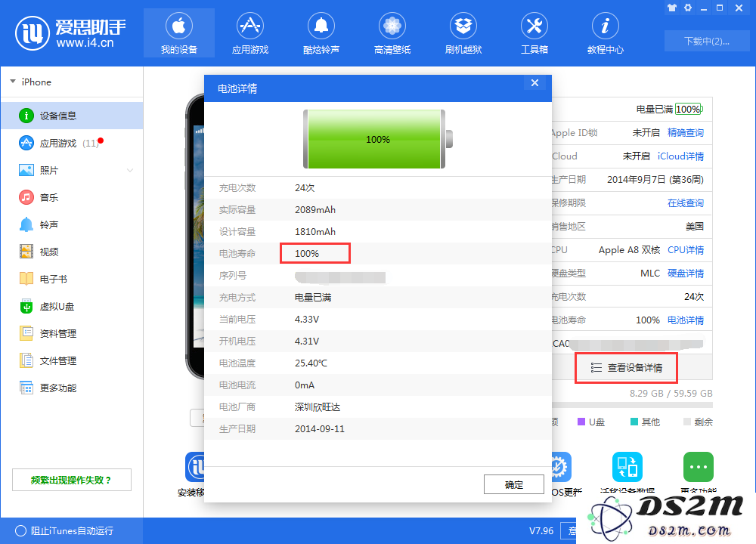Open settings gear icon in title bar
756x544 pixels.
[x=688, y=8]
